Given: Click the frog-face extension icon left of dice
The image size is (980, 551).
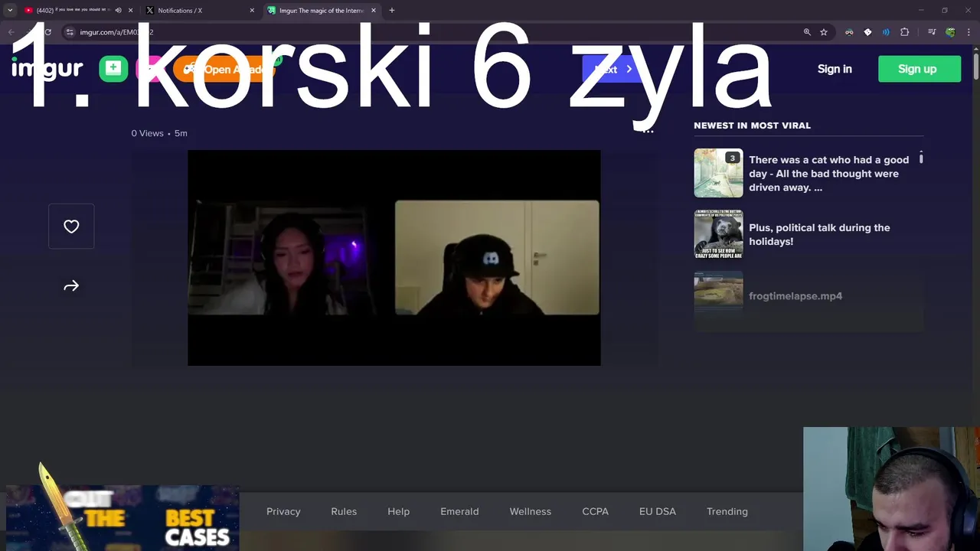Looking at the screenshot, I should point(849,32).
